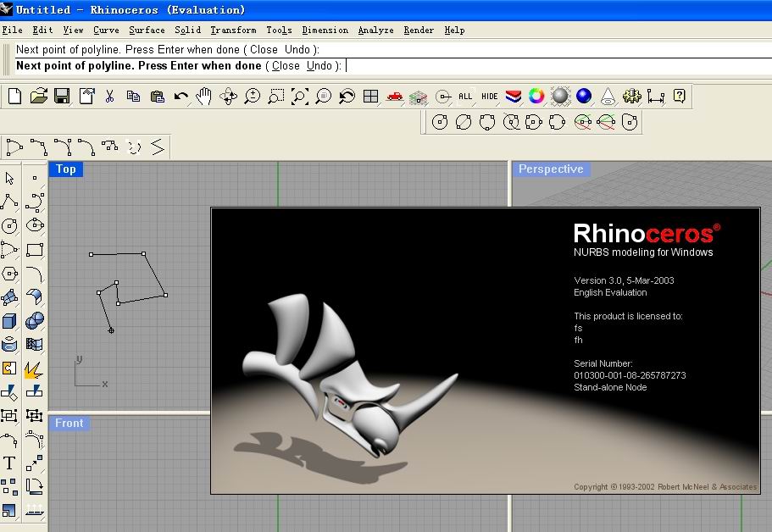Click the scissors Cut icon
The width and height of the screenshot is (772, 532).
[x=109, y=96]
